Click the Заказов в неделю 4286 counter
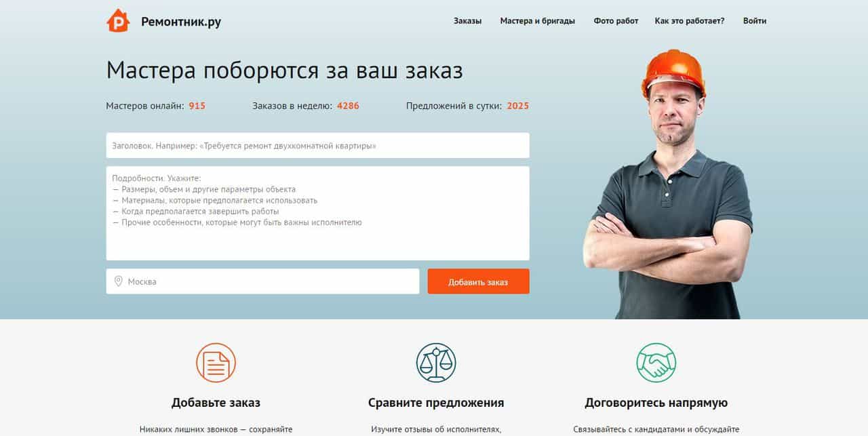The image size is (868, 436). point(306,106)
